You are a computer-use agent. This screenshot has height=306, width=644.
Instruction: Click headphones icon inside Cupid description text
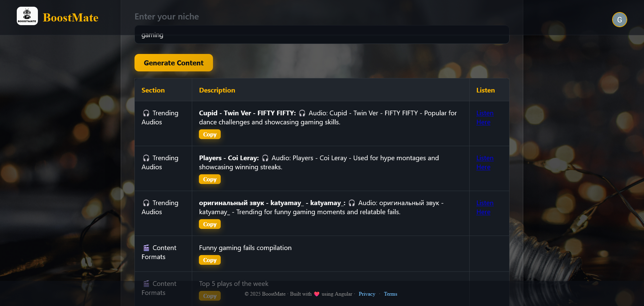(302, 113)
